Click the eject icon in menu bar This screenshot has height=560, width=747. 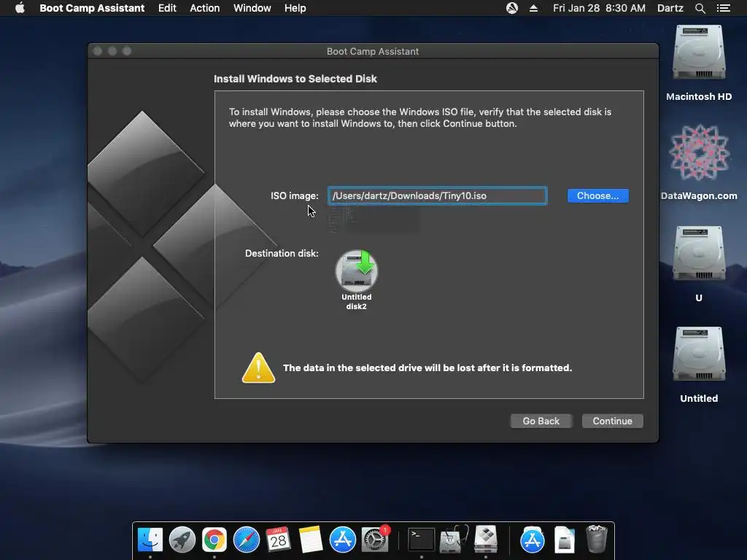coord(533,8)
